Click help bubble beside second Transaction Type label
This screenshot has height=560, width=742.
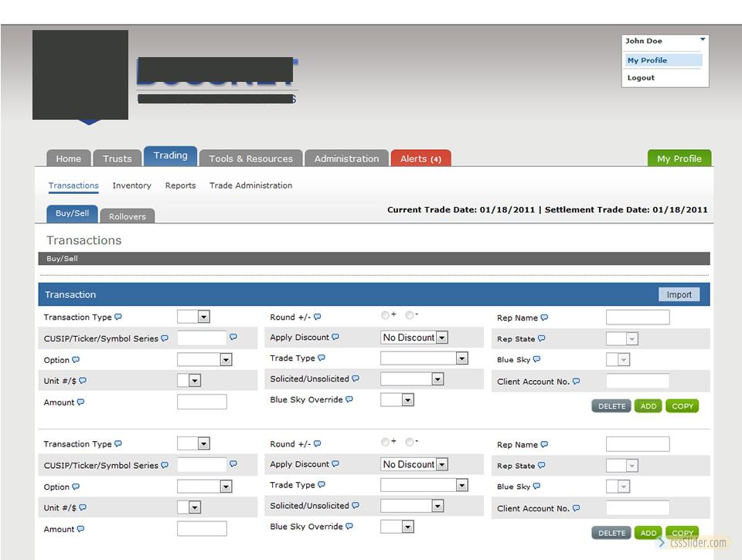(x=118, y=443)
